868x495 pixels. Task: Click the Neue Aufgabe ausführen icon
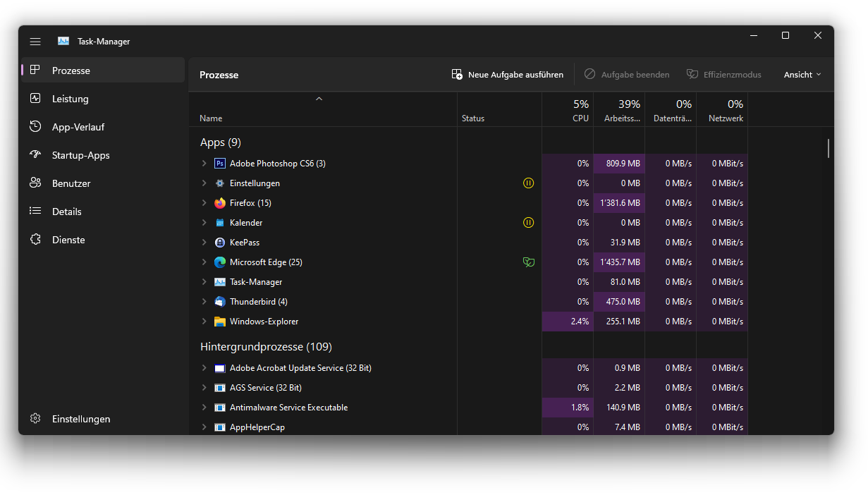click(x=457, y=74)
